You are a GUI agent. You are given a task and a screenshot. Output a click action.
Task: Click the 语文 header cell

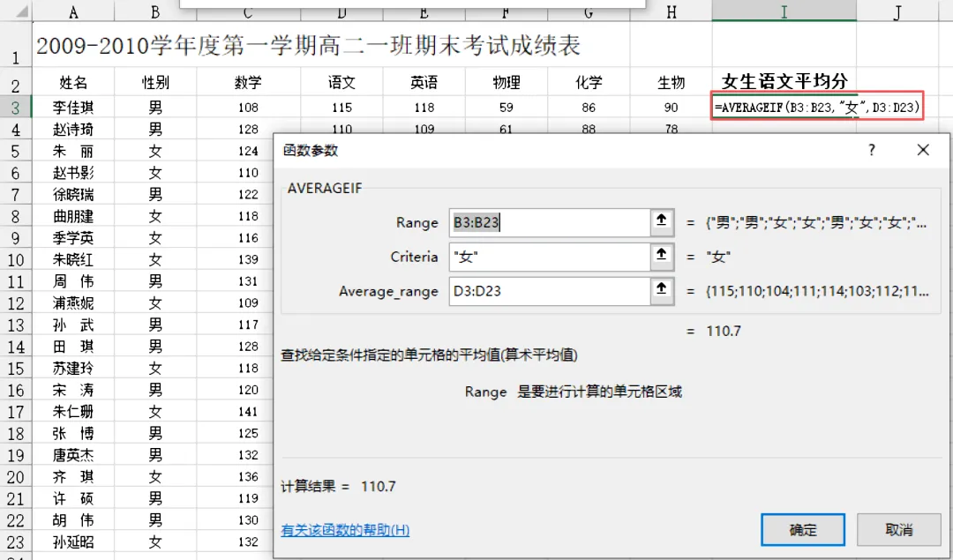point(341,82)
